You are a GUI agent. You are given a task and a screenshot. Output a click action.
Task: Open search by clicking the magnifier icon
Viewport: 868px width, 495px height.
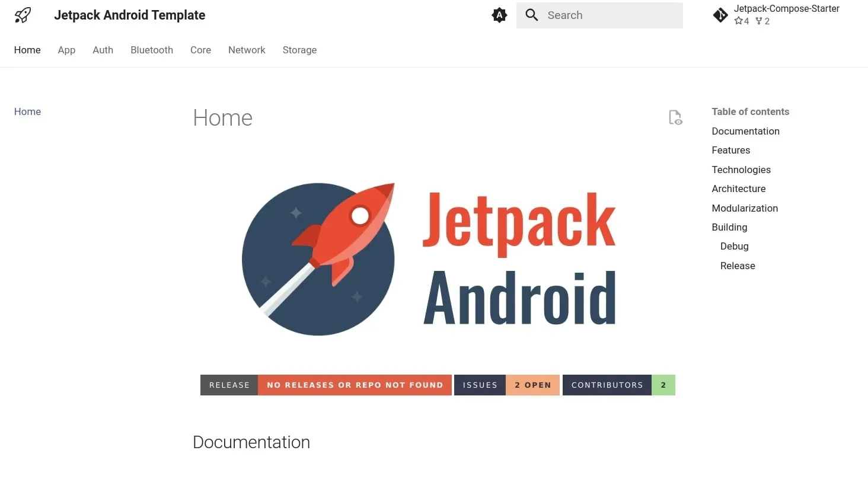tap(531, 15)
